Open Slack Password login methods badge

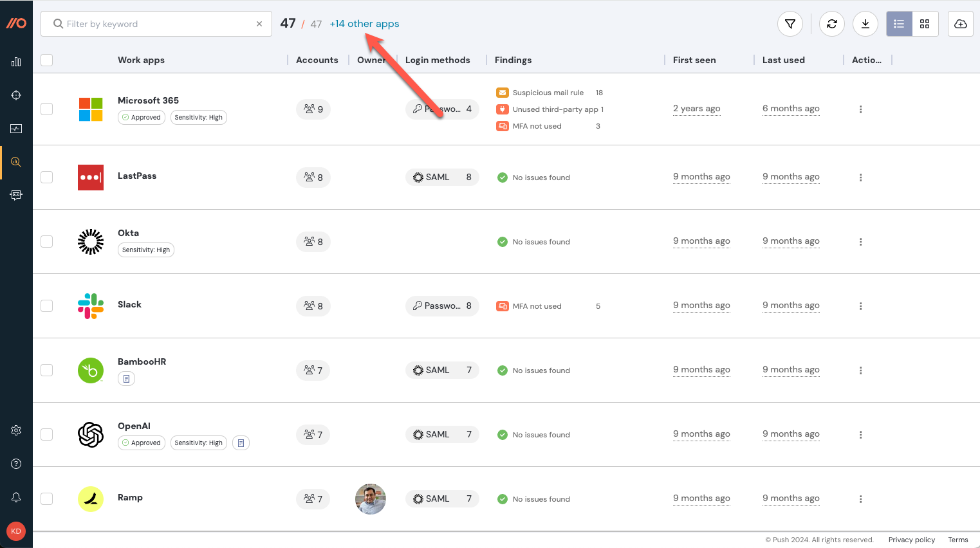pyautogui.click(x=442, y=306)
